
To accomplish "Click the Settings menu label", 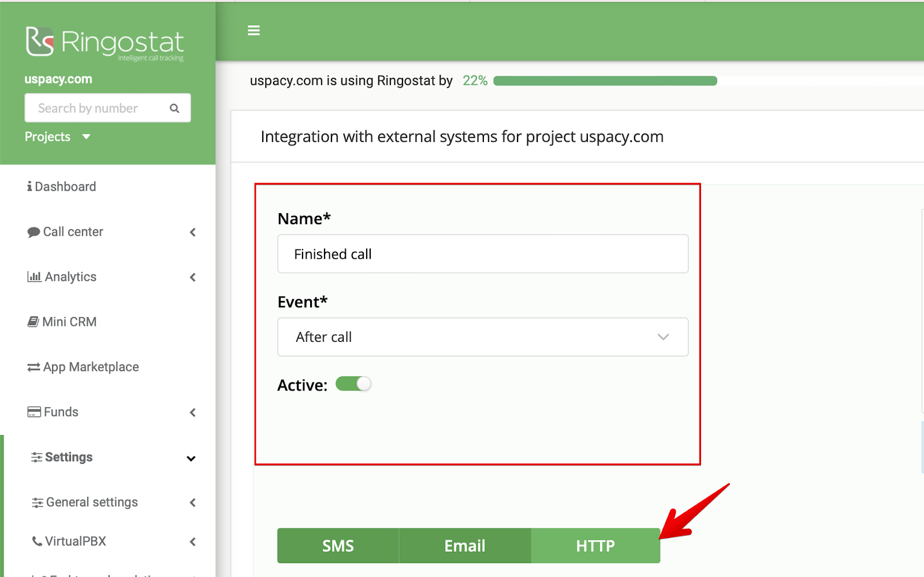I will 69,457.
